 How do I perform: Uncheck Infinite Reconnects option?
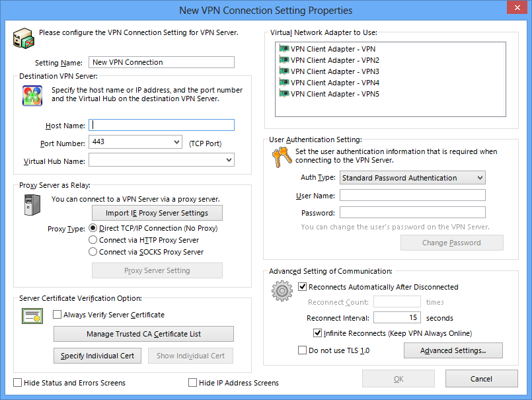[318, 333]
